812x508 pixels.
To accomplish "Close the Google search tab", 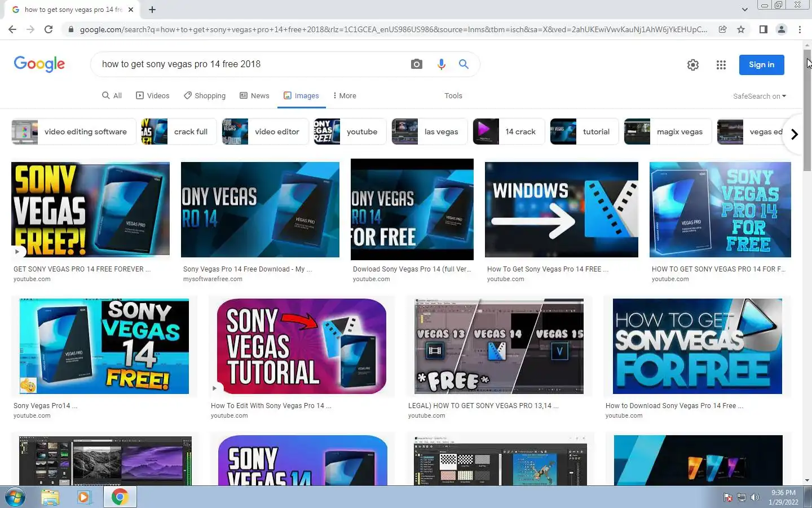I will (131, 10).
